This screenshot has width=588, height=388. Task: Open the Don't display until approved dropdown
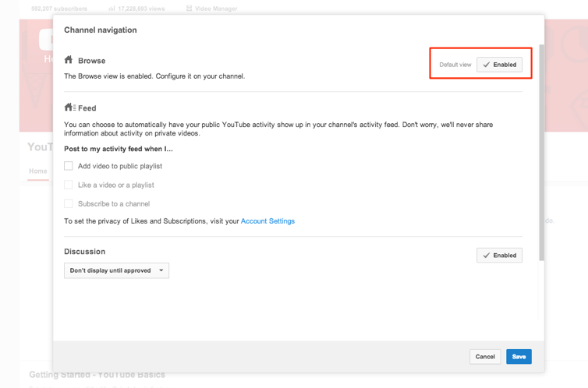[x=116, y=270]
